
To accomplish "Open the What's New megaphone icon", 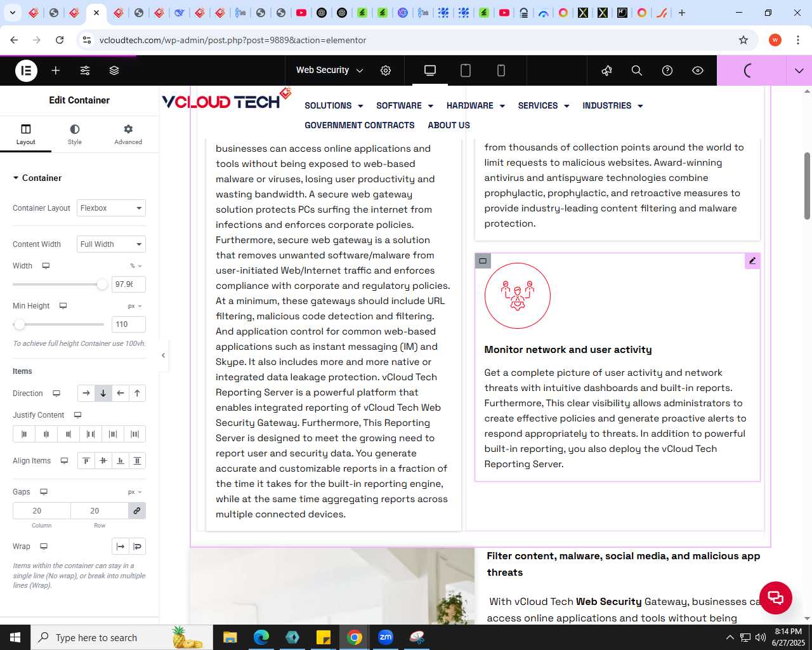I will pyautogui.click(x=606, y=70).
